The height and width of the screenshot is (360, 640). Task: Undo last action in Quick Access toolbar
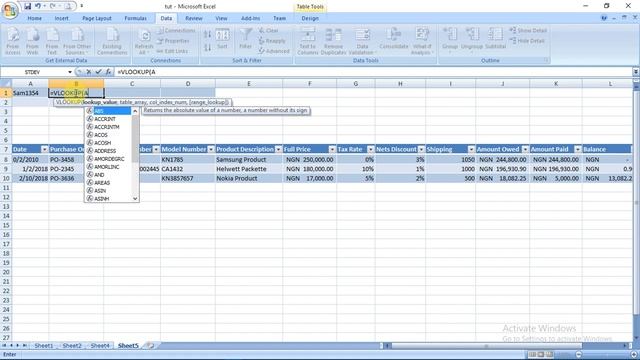[x=38, y=6]
